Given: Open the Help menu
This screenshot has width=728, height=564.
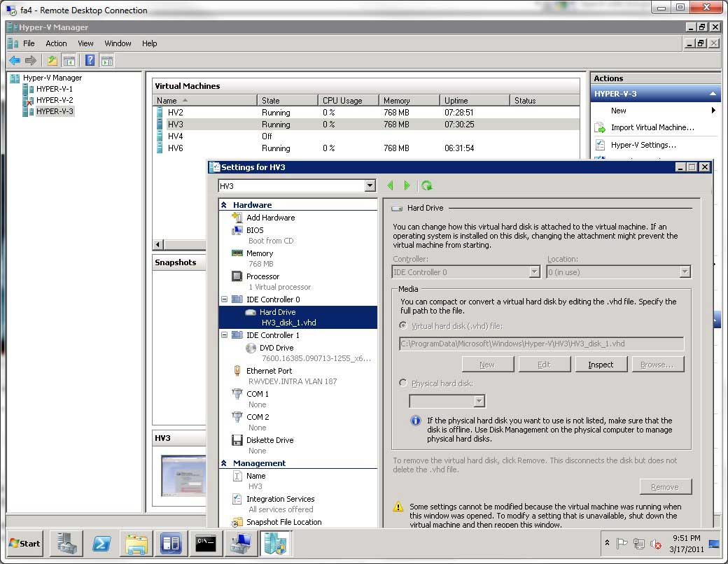Looking at the screenshot, I should pos(150,43).
